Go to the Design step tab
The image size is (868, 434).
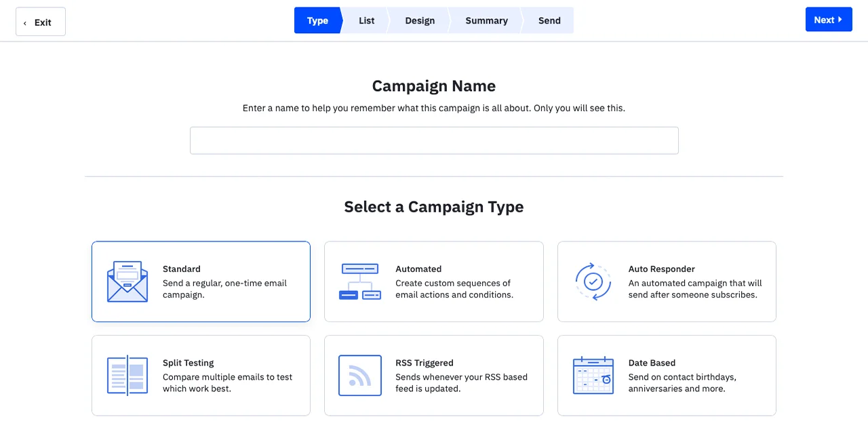420,20
